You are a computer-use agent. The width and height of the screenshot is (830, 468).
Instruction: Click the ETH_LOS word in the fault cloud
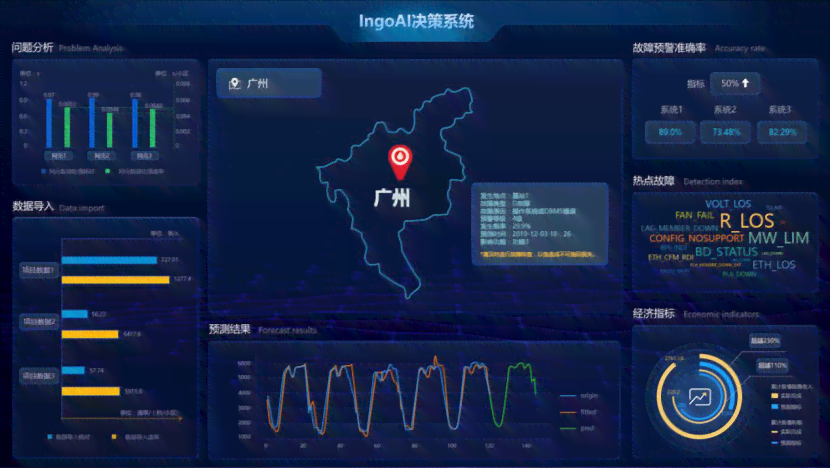774,265
